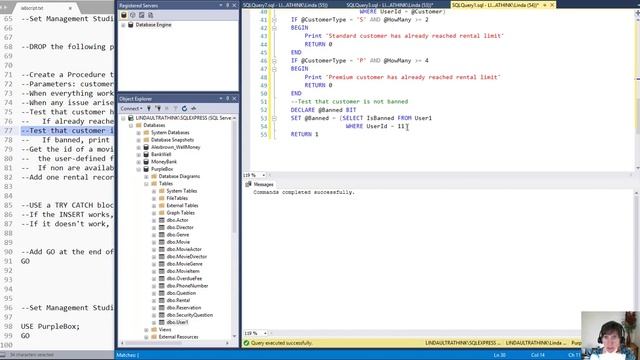The height and width of the screenshot is (360, 640).
Task: Select Reporting Services icon in Registered Servers toolbar
Action: pos(142,15)
